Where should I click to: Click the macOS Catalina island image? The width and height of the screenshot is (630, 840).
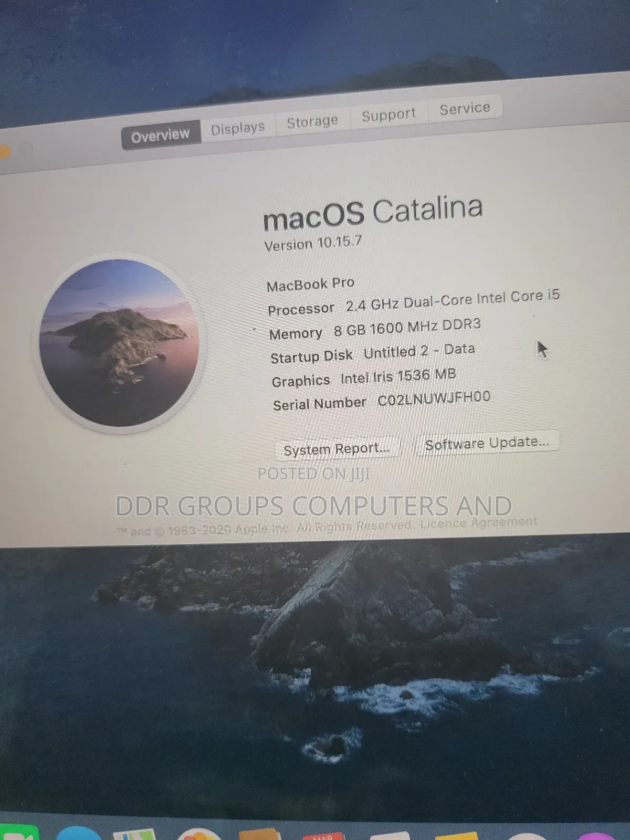click(119, 343)
